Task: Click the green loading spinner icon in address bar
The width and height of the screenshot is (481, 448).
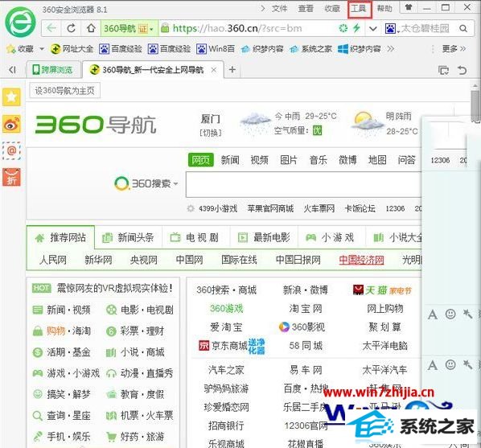Action: click(343, 28)
